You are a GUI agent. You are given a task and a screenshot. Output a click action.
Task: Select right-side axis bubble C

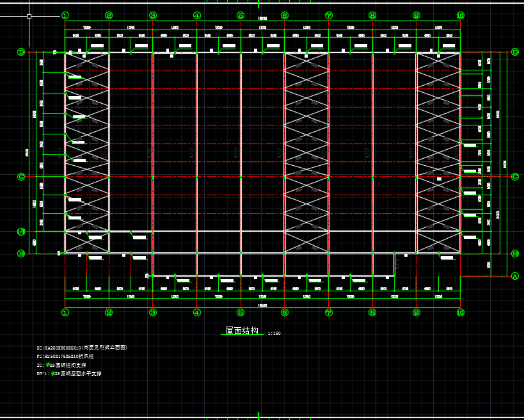tap(515, 177)
